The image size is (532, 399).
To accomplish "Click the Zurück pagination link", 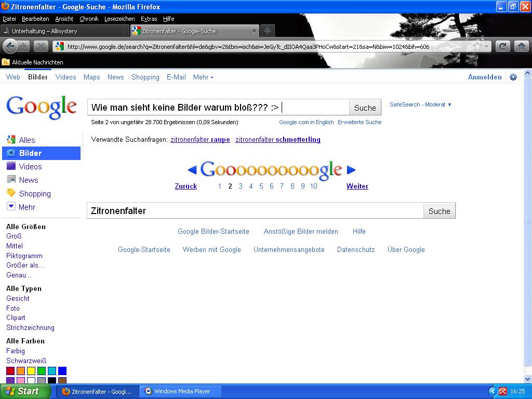I will coord(185,186).
